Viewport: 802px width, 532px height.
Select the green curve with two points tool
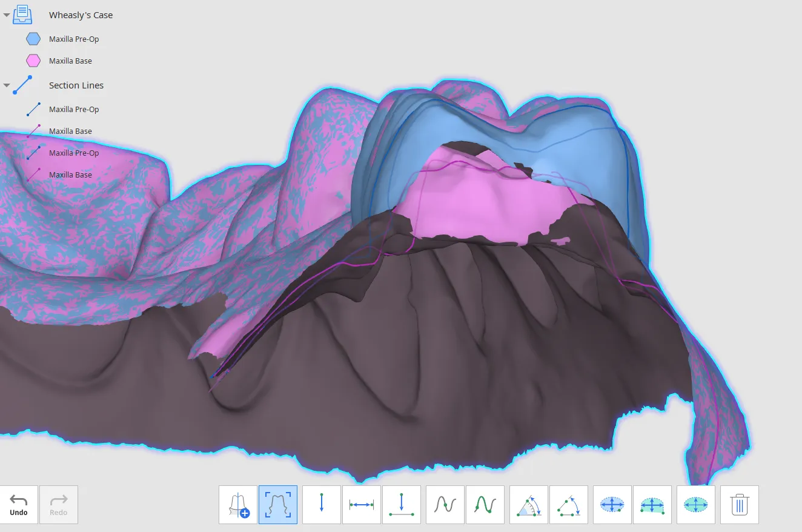(485, 505)
